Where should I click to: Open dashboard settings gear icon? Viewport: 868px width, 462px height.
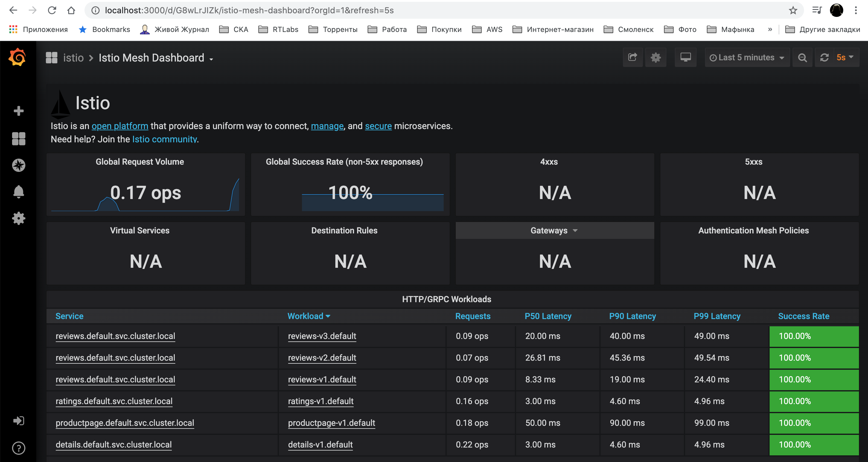pos(656,57)
